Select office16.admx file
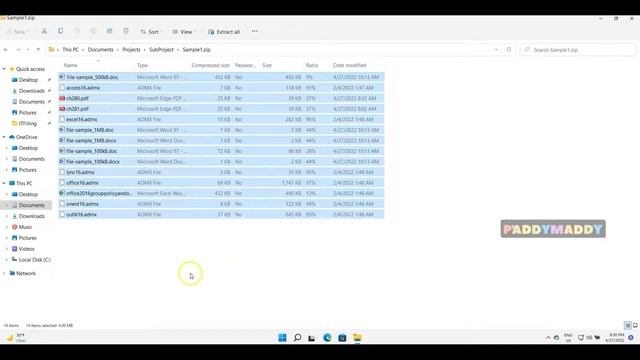Image resolution: width=640 pixels, height=360 pixels. 221,183
